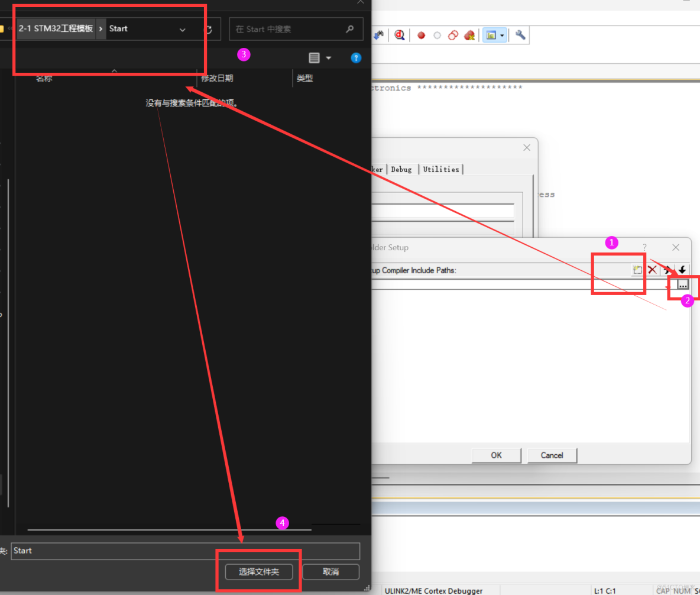
Task: Sort by the 类型 column header
Action: click(x=305, y=79)
